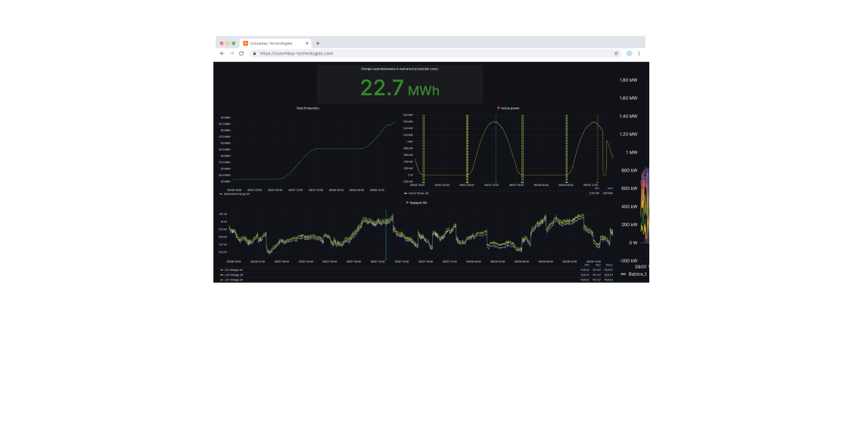868x428 pixels.
Task: Click the heart icon beside Active power
Action: pos(498,108)
